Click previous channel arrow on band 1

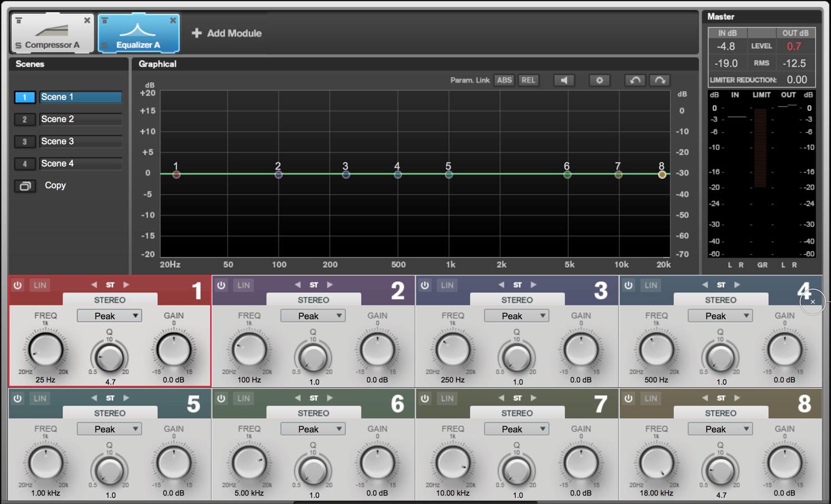click(x=94, y=285)
